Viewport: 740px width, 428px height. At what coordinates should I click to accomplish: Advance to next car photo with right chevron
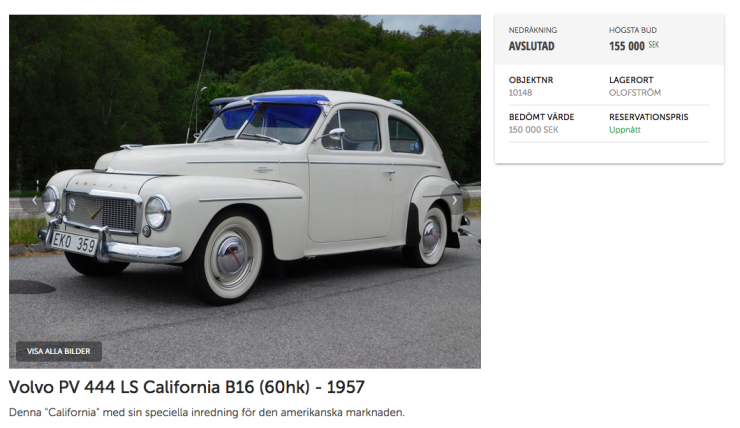pyautogui.click(x=455, y=200)
